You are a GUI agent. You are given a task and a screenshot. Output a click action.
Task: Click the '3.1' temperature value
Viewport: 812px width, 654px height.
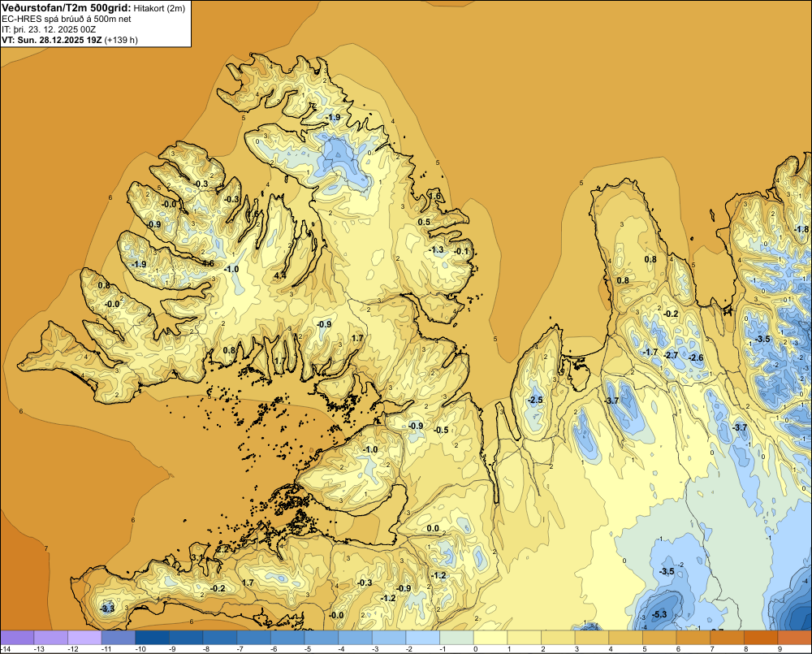click(197, 557)
